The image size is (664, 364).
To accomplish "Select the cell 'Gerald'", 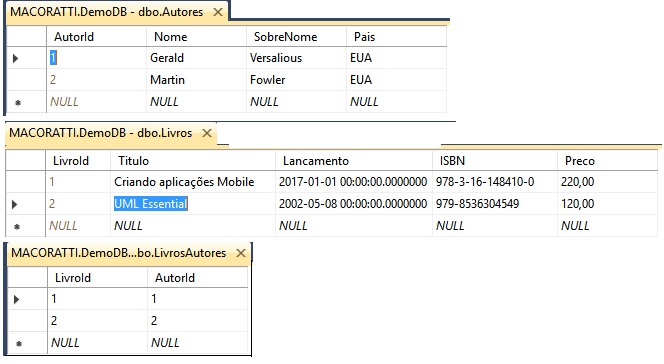I will [196, 58].
